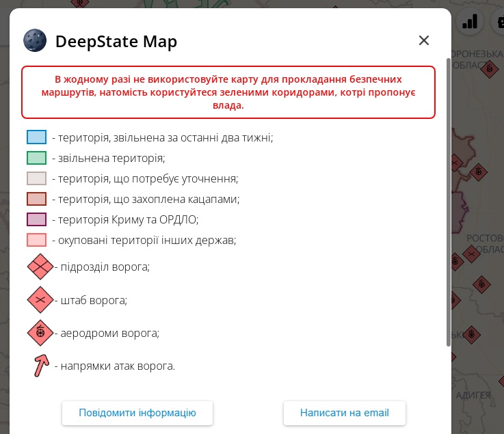The height and width of the screenshot is (434, 504).
Task: Click the Написати на email button
Action: click(345, 413)
